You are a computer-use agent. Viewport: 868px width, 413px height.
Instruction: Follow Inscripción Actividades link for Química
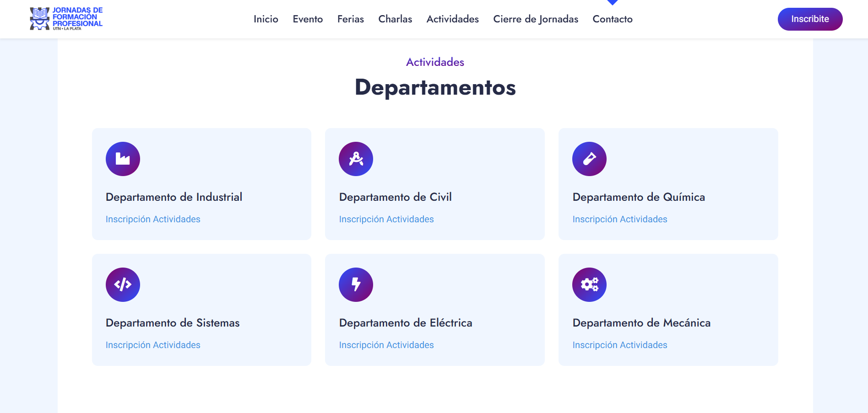620,219
